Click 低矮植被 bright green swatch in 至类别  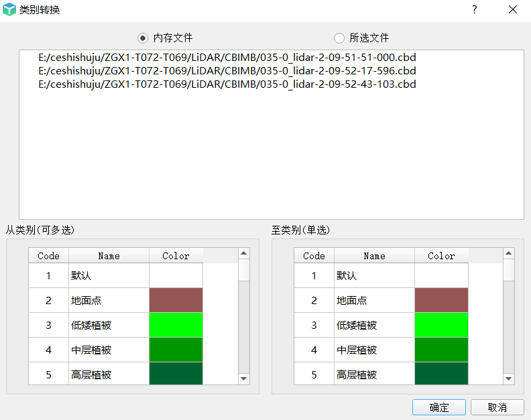pyautogui.click(x=441, y=325)
